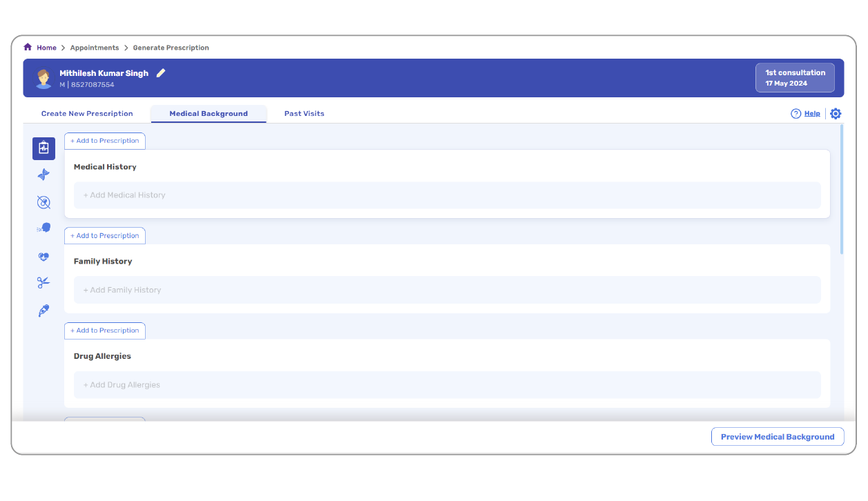Image resolution: width=868 pixels, height=501 pixels.
Task: Go to Home breadcrumb link
Action: (x=46, y=48)
